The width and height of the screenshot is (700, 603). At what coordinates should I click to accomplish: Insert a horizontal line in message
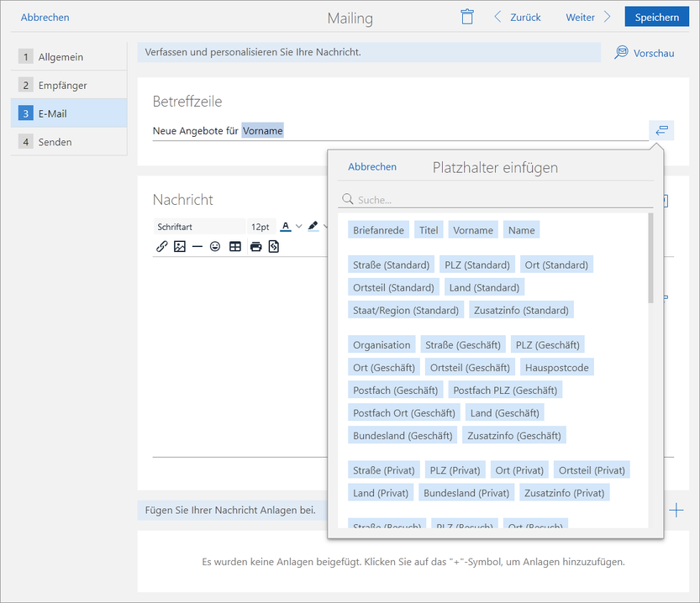[x=197, y=246]
